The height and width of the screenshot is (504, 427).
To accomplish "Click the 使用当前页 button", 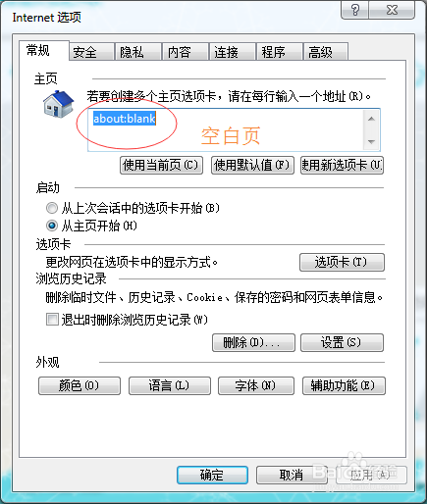I will tap(161, 165).
